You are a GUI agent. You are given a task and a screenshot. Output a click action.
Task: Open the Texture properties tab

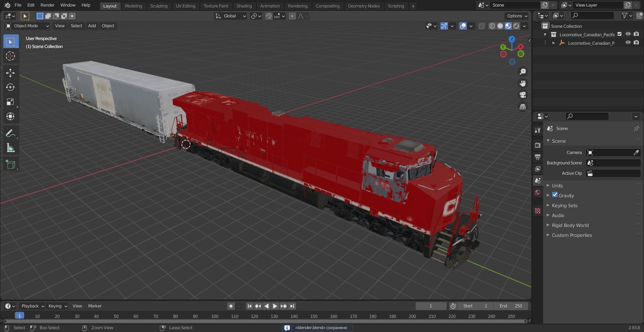point(537,211)
